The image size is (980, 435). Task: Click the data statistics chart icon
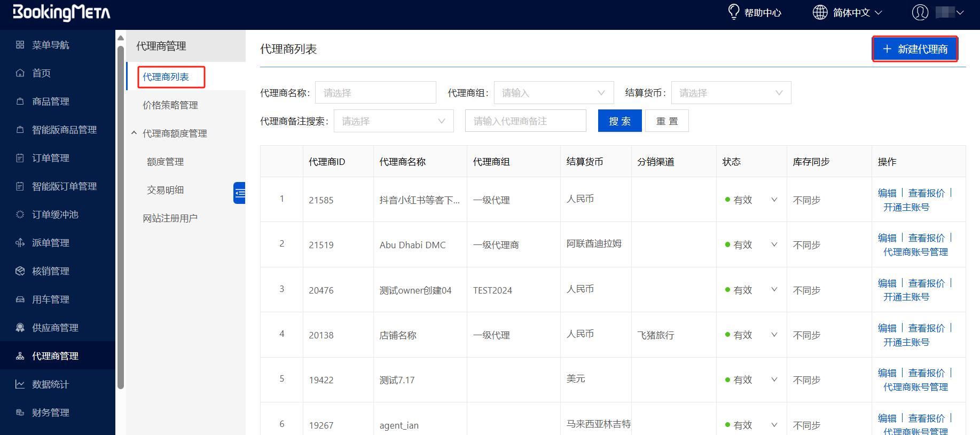20,384
